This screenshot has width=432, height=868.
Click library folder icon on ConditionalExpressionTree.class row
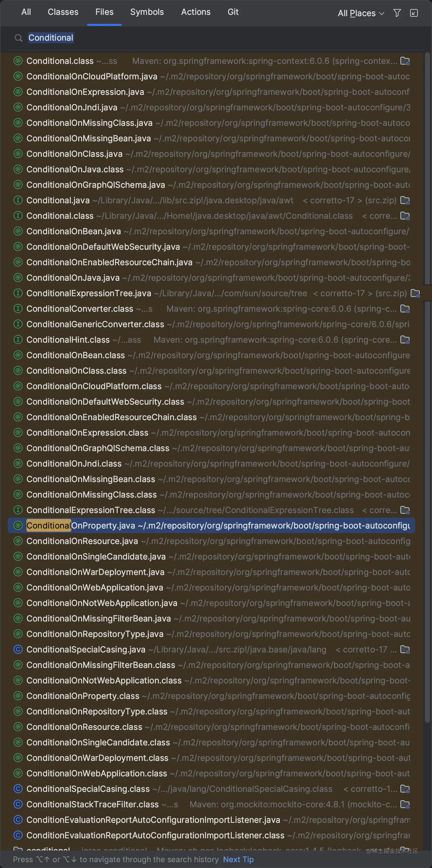pyautogui.click(x=405, y=510)
